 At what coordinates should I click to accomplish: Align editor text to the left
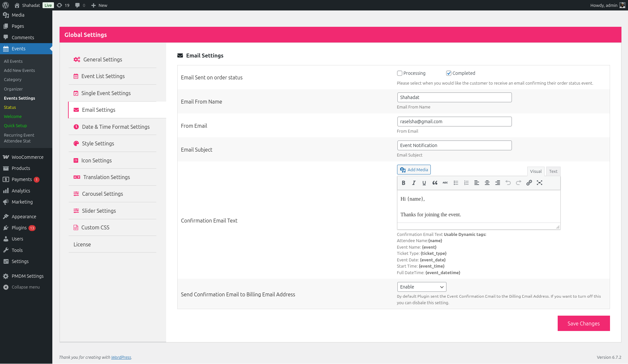pos(477,183)
